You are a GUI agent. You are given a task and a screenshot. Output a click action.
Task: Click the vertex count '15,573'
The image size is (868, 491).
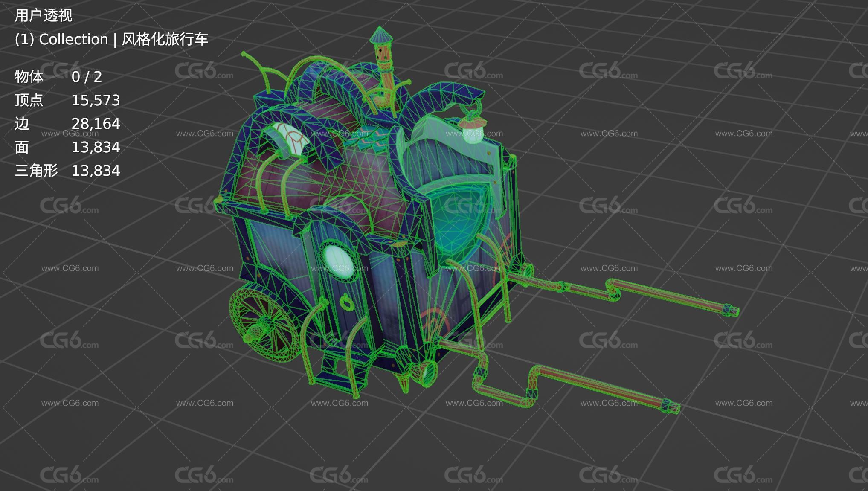coord(96,100)
